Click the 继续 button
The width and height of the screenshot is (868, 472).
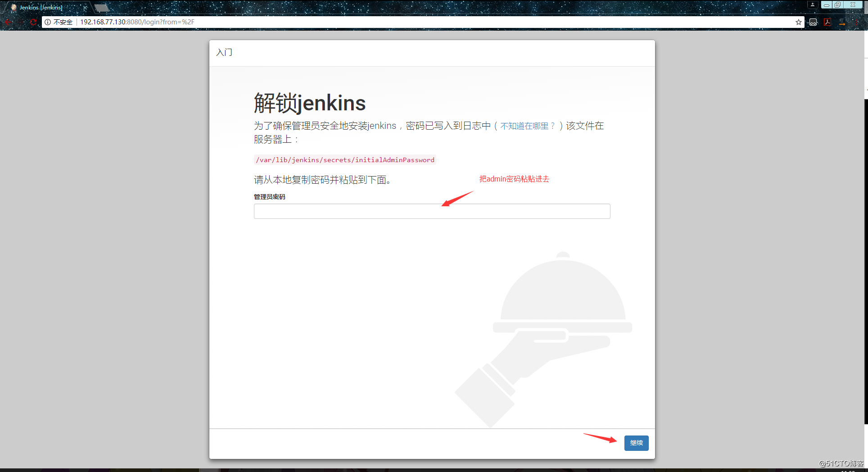[x=636, y=443]
